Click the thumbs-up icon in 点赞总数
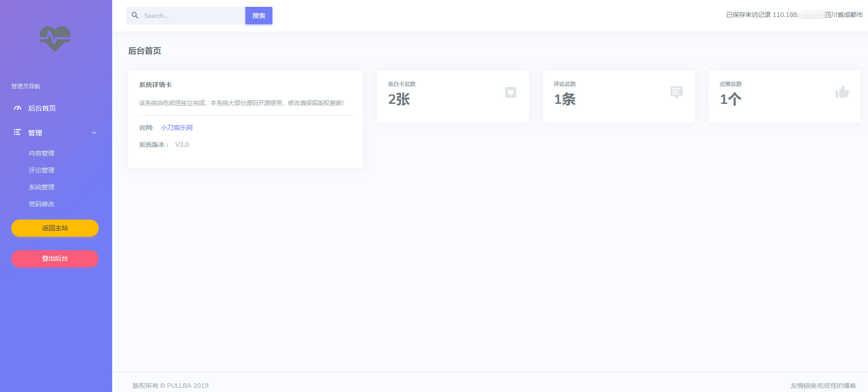The image size is (868, 392). 842,92
